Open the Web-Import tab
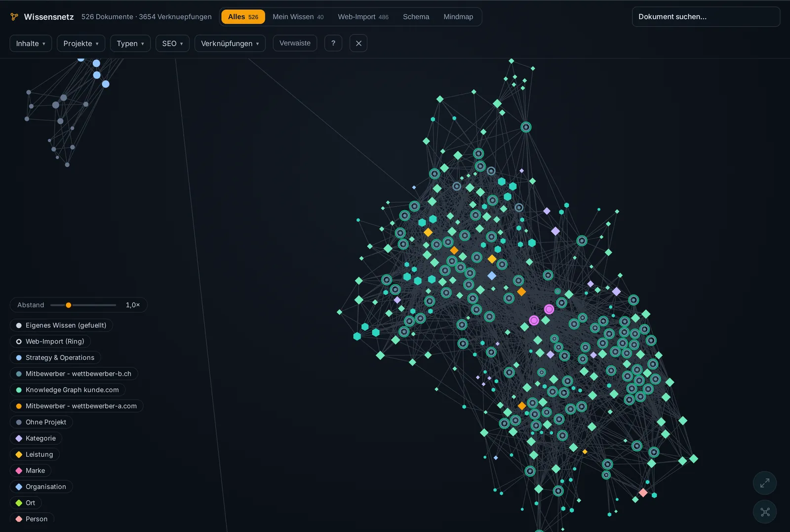 pos(363,17)
